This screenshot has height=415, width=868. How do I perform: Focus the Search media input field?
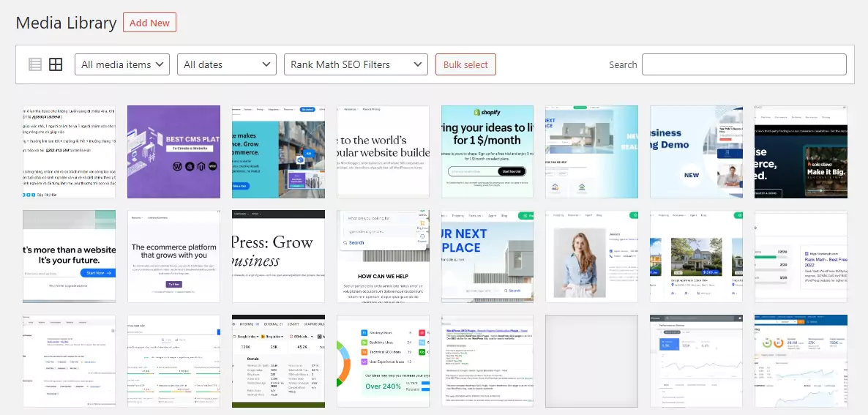click(x=744, y=64)
